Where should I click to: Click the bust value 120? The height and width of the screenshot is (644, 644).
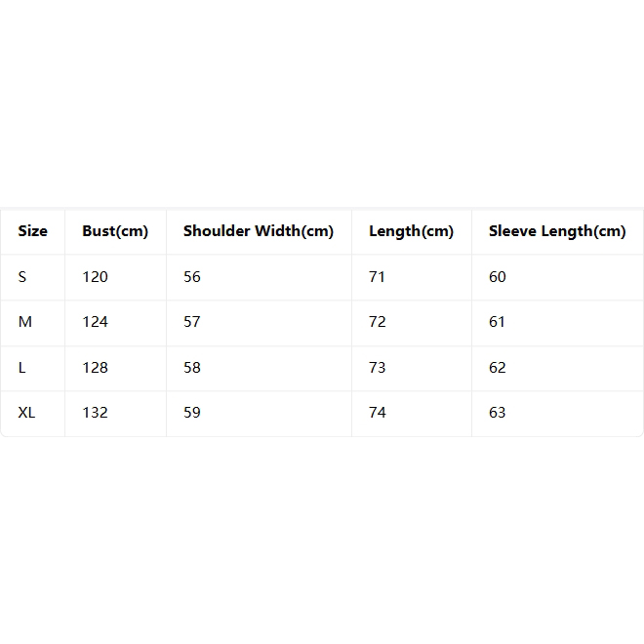(x=96, y=277)
